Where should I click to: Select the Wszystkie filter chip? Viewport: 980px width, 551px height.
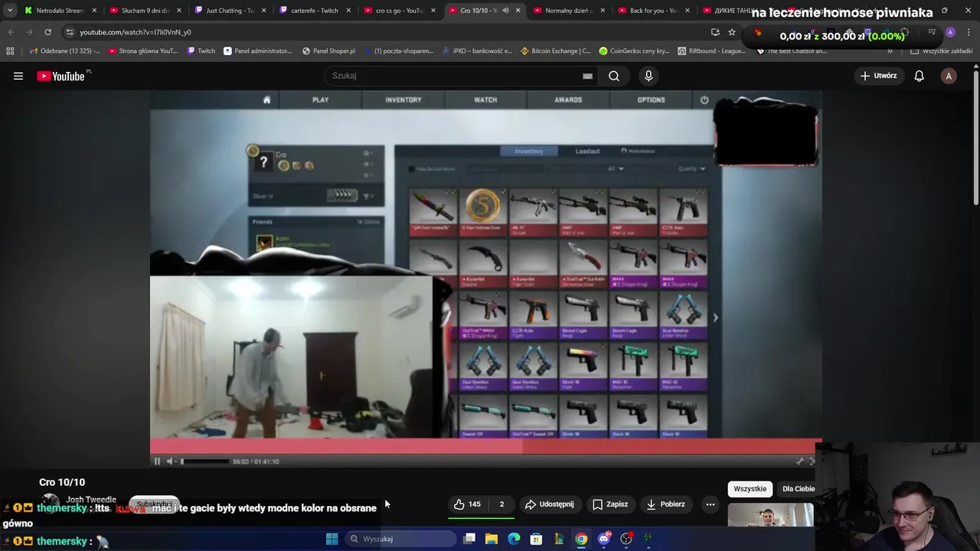point(750,489)
